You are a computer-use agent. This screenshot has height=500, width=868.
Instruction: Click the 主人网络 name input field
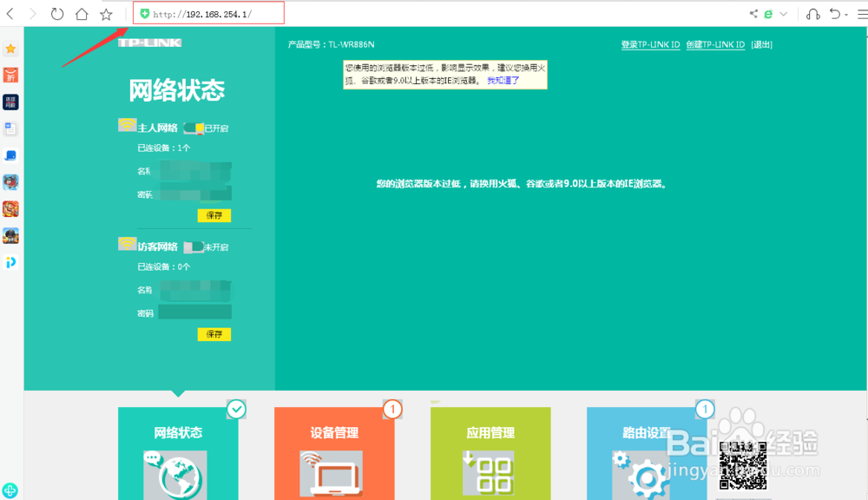[195, 171]
